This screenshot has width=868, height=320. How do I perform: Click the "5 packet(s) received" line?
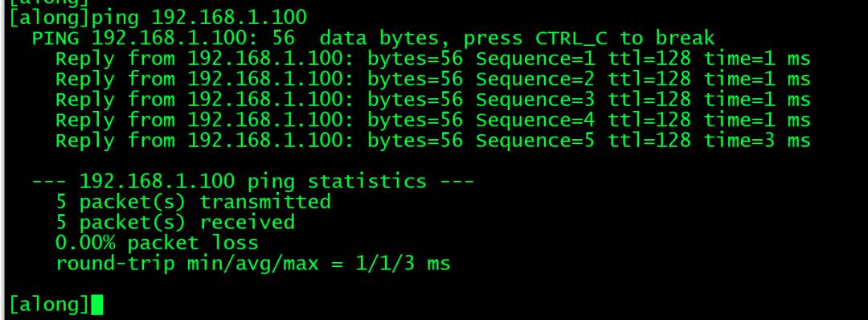click(x=175, y=223)
